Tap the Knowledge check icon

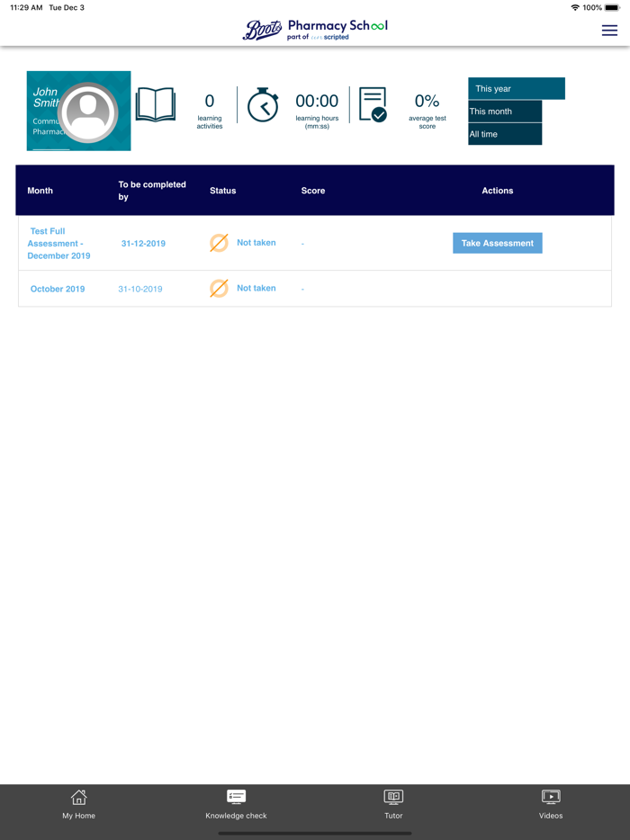click(x=236, y=797)
